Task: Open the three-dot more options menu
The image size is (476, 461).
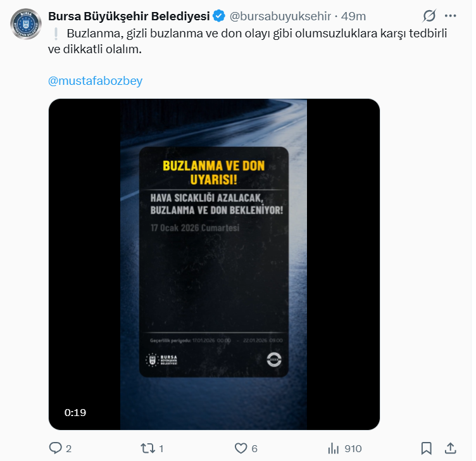Action: (451, 16)
